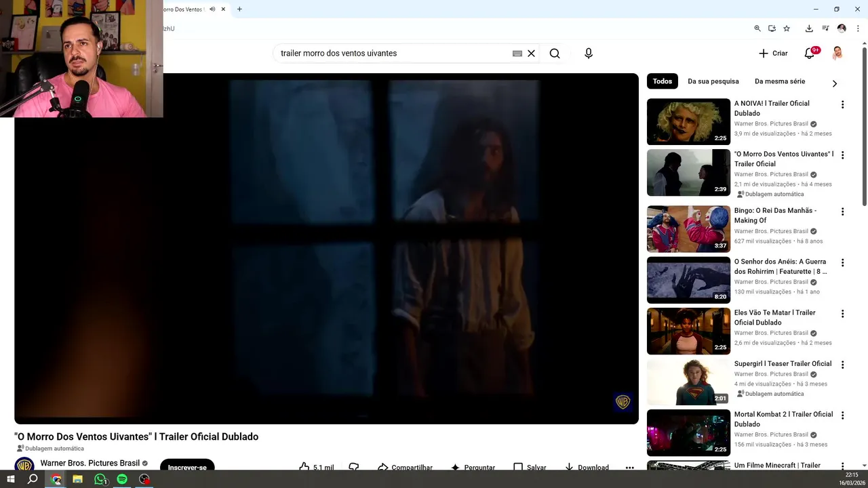Open the YouTube account avatar menu

(837, 54)
